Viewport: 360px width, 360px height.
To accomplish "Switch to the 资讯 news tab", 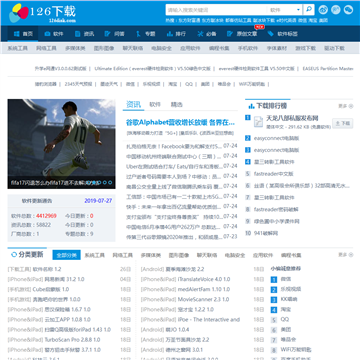I will (133, 105).
